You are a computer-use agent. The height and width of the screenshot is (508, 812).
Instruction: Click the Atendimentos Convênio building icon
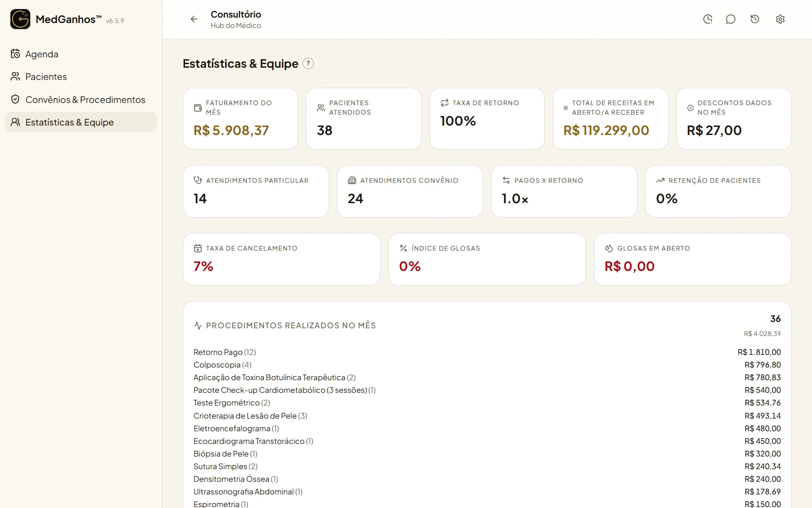[352, 180]
